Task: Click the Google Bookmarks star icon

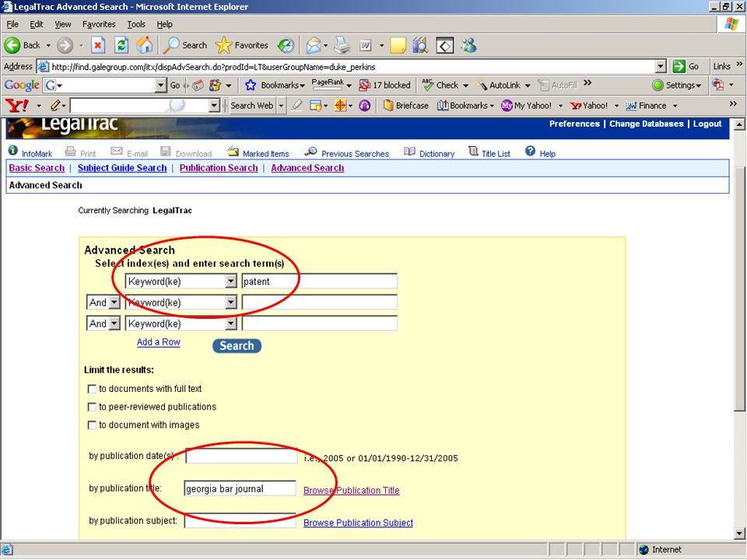Action: (x=250, y=85)
